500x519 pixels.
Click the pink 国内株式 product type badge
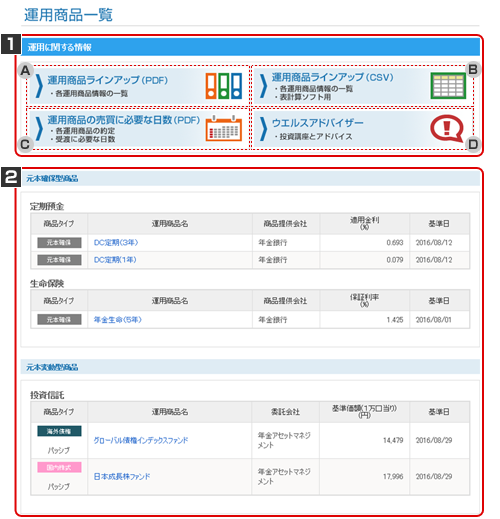pos(59,467)
